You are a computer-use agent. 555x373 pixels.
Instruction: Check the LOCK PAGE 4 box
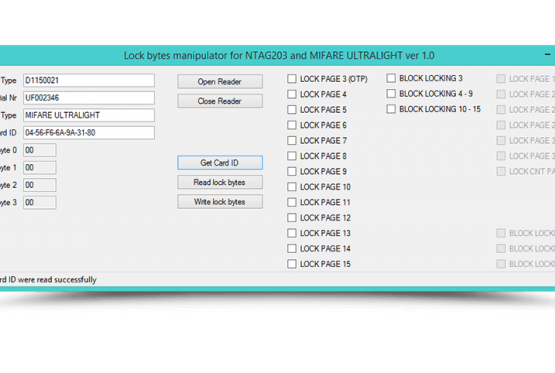pyautogui.click(x=292, y=94)
